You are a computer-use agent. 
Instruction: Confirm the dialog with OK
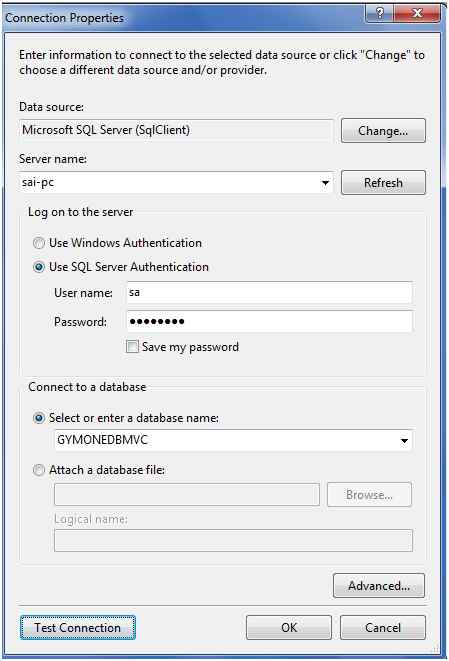click(289, 628)
